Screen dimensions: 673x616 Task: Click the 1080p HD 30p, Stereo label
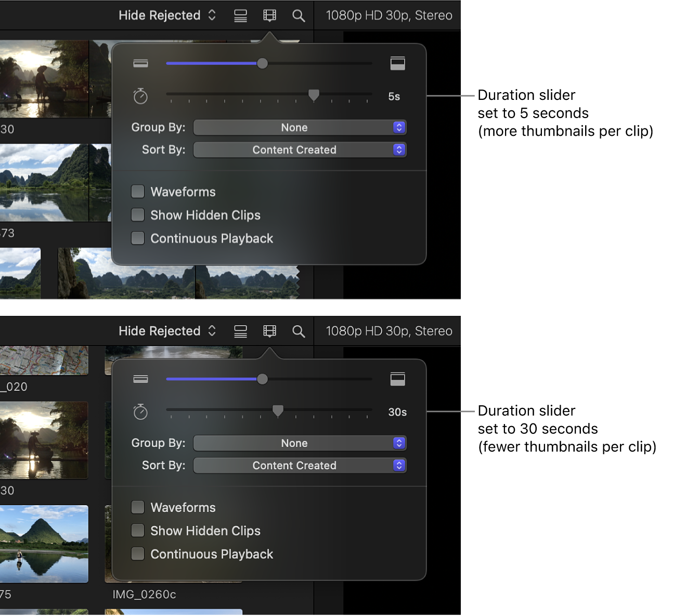tap(388, 15)
